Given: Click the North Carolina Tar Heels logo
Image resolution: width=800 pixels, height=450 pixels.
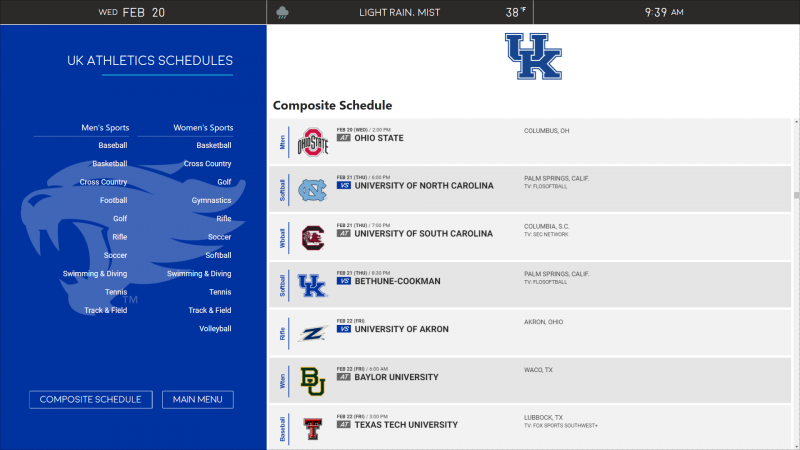Looking at the screenshot, I should [x=312, y=190].
